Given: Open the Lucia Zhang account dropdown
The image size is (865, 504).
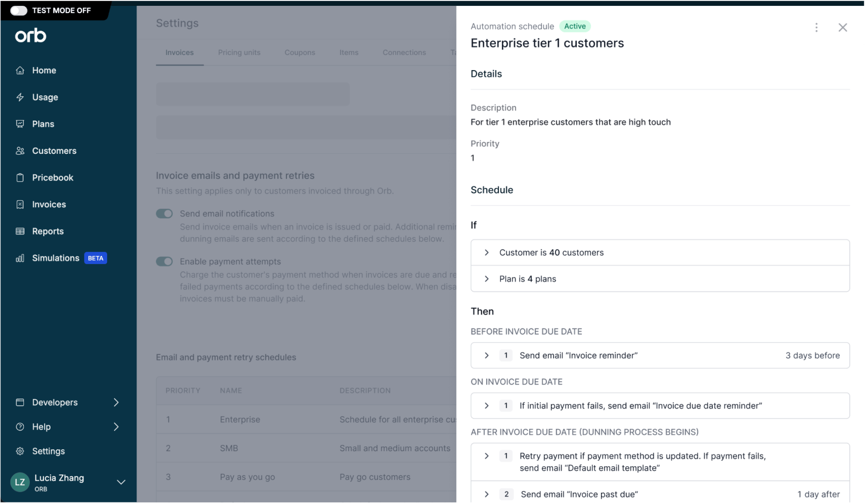Looking at the screenshot, I should (x=121, y=483).
